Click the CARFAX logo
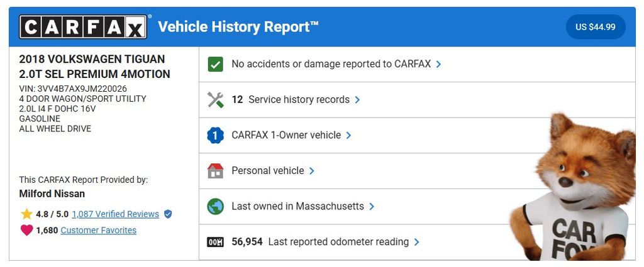The image size is (644, 267). tap(84, 27)
